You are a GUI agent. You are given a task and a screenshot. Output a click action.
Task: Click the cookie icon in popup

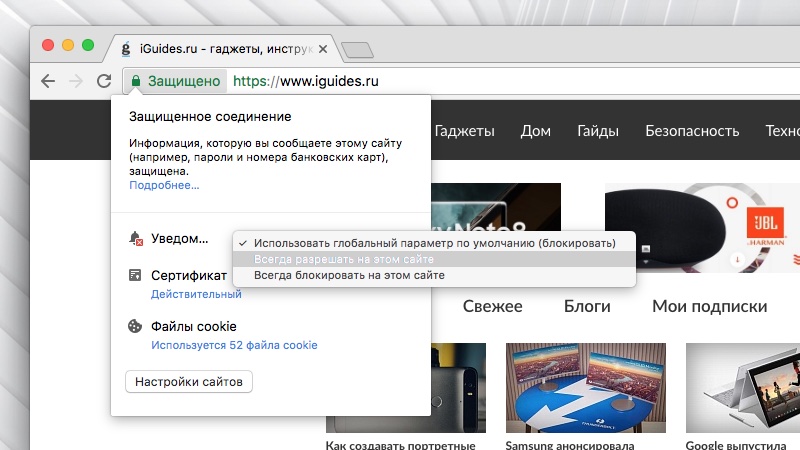pos(135,326)
